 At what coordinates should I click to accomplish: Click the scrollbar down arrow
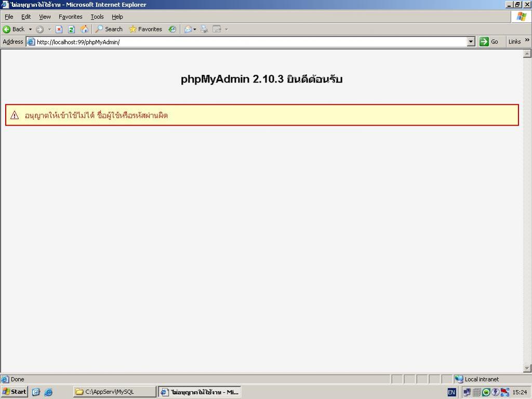tap(527, 368)
